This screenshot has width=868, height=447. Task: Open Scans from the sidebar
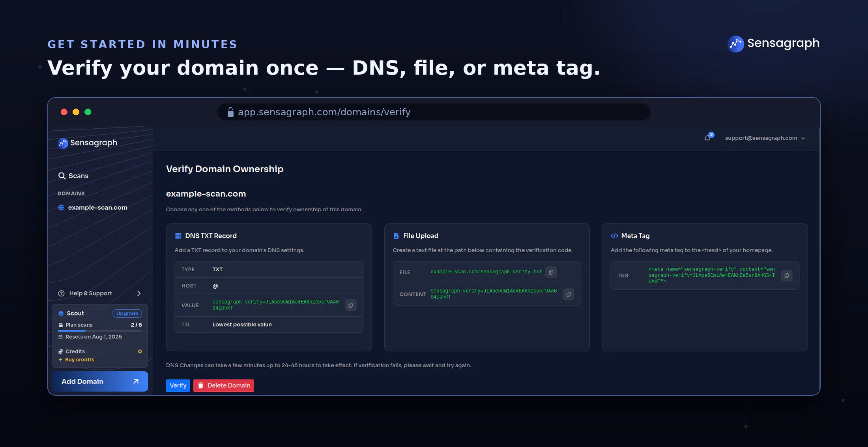tap(73, 176)
